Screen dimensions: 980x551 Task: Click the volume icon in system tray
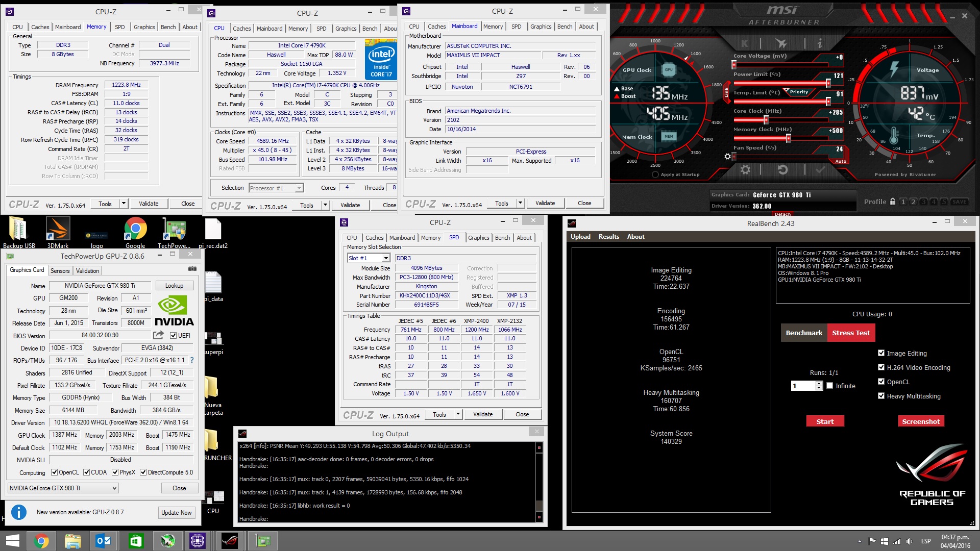point(909,541)
